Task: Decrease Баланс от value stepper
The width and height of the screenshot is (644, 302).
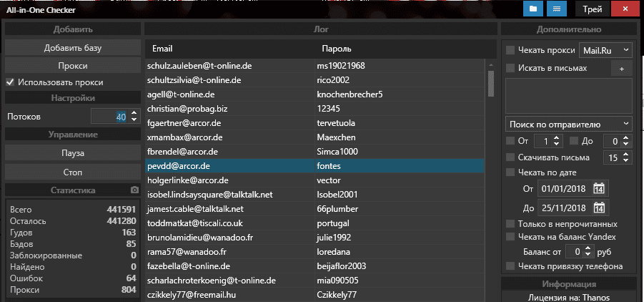Action: (588, 254)
